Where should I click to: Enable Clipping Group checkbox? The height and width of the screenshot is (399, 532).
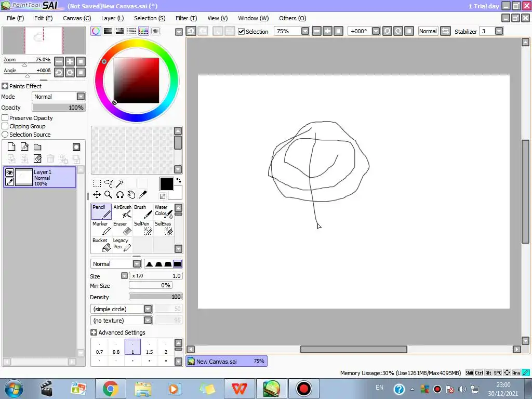[x=5, y=126]
